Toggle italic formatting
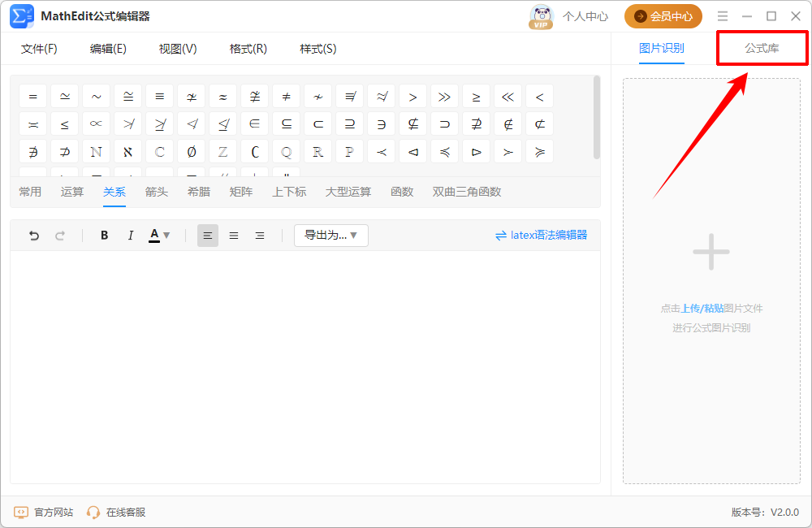This screenshot has height=528, width=812. click(x=131, y=236)
